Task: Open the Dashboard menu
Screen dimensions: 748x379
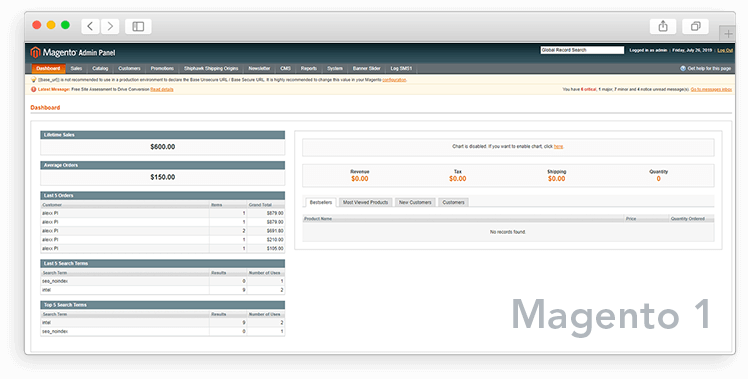Action: [48, 68]
